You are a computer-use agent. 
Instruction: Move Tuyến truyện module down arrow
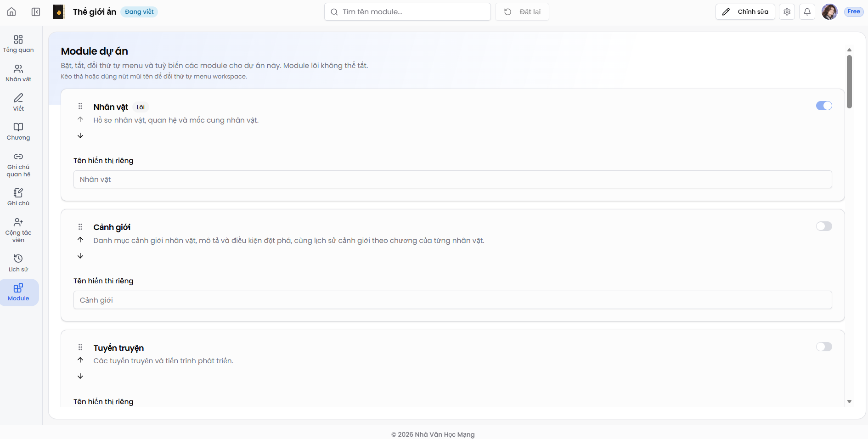coord(80,376)
